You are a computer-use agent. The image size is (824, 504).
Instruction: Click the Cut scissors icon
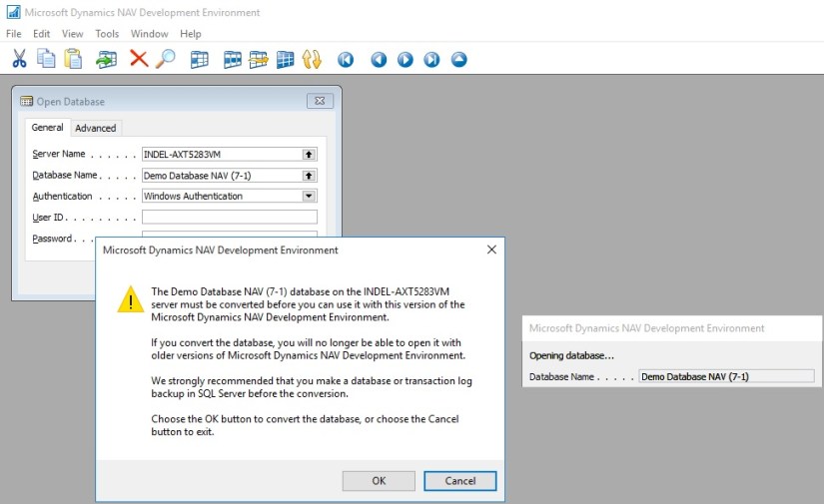19,59
